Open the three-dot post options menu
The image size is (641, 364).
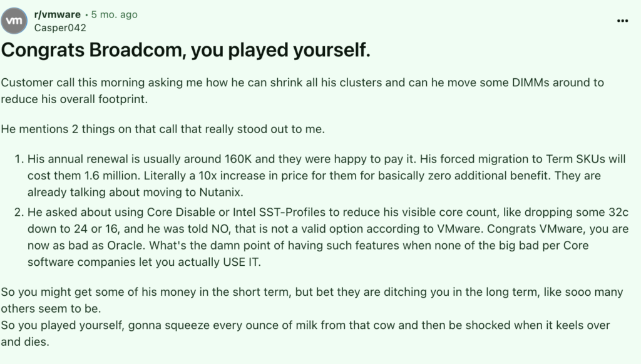coord(622,21)
